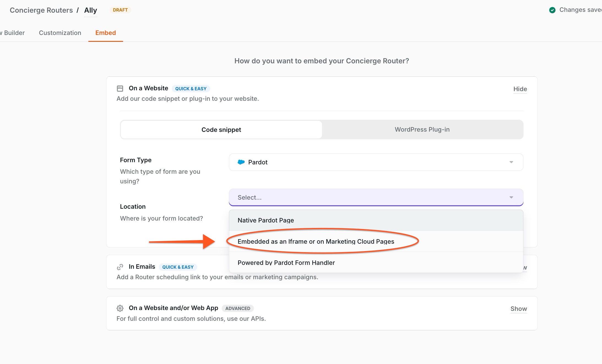Click 'How do you want to embed' heading
The height and width of the screenshot is (364, 602).
click(322, 61)
